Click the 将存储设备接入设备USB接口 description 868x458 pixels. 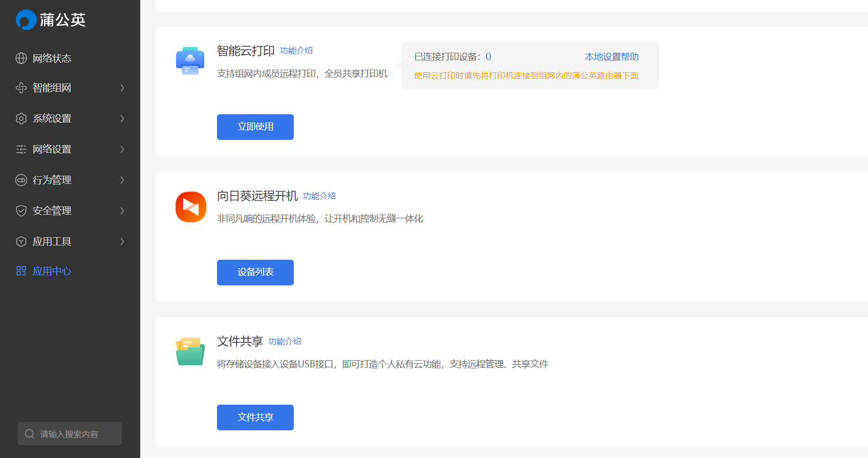coord(383,364)
